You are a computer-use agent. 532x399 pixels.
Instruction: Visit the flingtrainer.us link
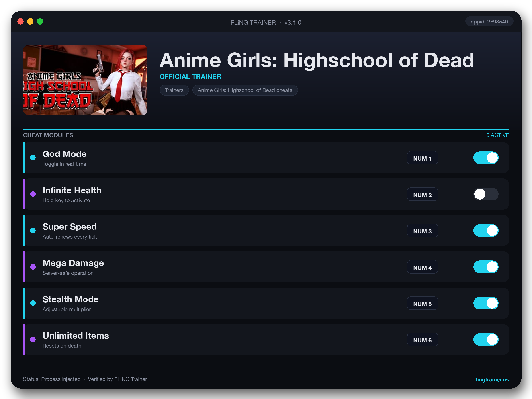tap(491, 379)
